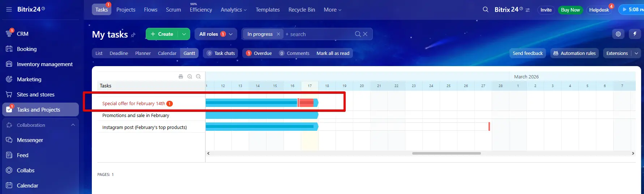Click the Send feedback button
Image resolution: width=644 pixels, height=194 pixels.
[x=528, y=53]
